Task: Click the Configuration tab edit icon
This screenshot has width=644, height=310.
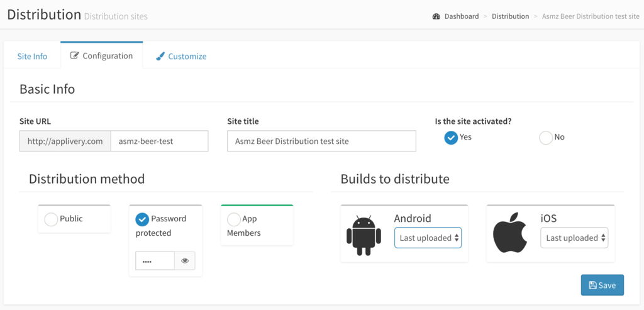Action: tap(74, 56)
